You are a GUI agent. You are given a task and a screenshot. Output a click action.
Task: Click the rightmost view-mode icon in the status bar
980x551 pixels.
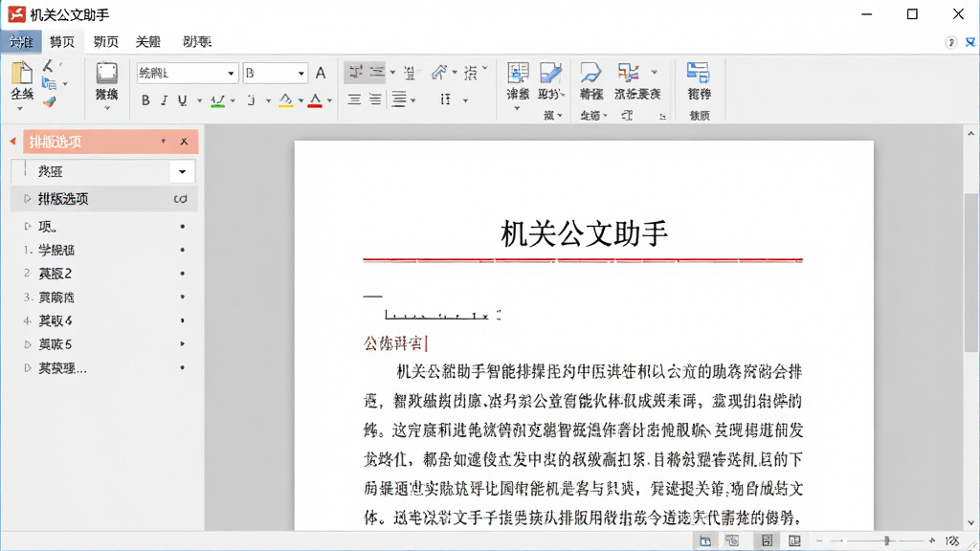pos(794,541)
